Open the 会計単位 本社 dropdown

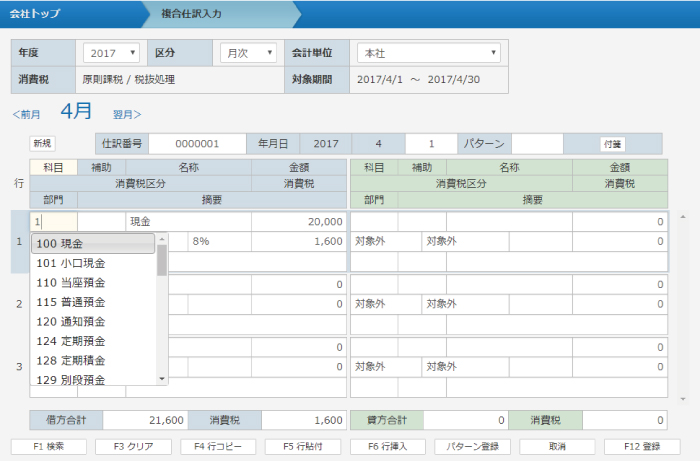coord(428,52)
